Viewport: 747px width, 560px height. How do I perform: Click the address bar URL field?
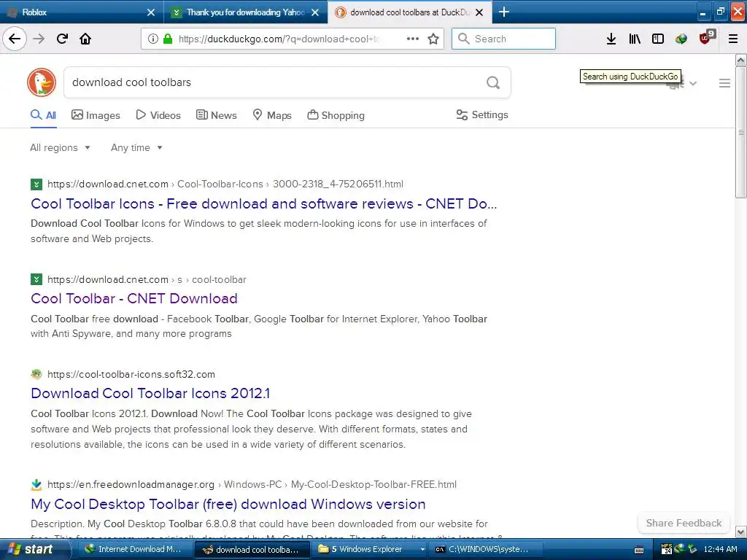(x=278, y=39)
